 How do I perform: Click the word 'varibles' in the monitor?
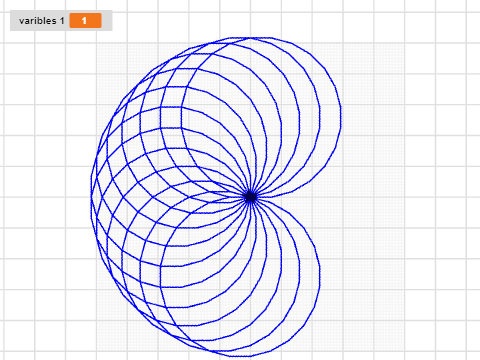pos(38,21)
